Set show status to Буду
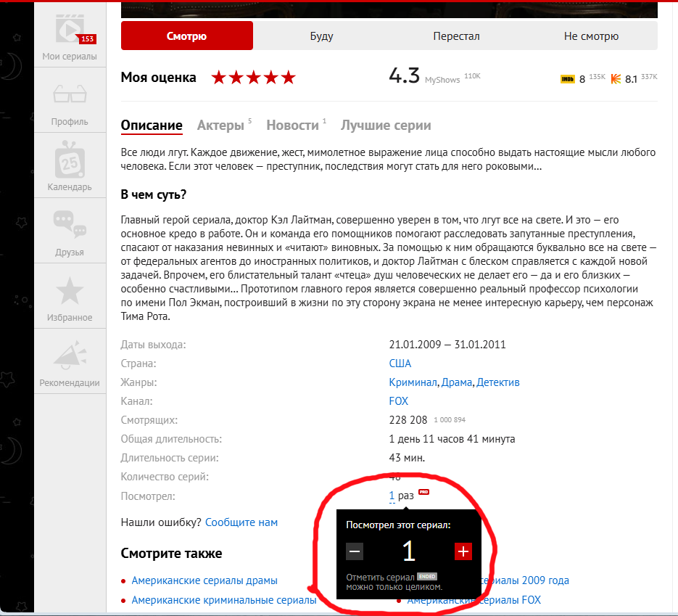The width and height of the screenshot is (678, 616). (x=321, y=36)
